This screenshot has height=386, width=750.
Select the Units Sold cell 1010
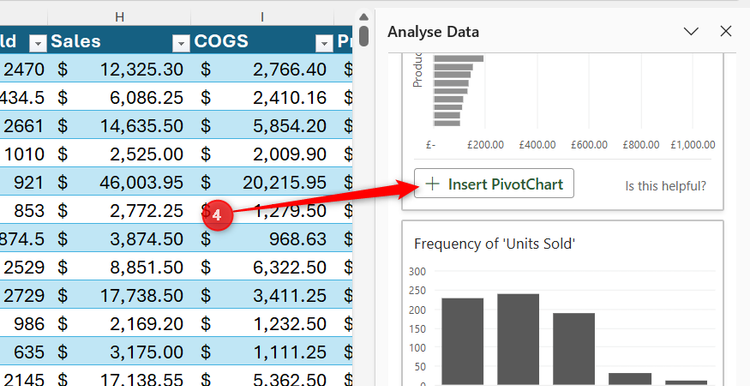click(x=23, y=154)
